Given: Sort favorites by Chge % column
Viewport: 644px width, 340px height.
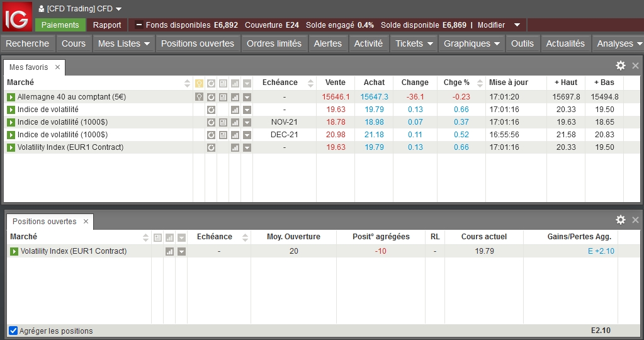Looking at the screenshot, I should [480, 83].
